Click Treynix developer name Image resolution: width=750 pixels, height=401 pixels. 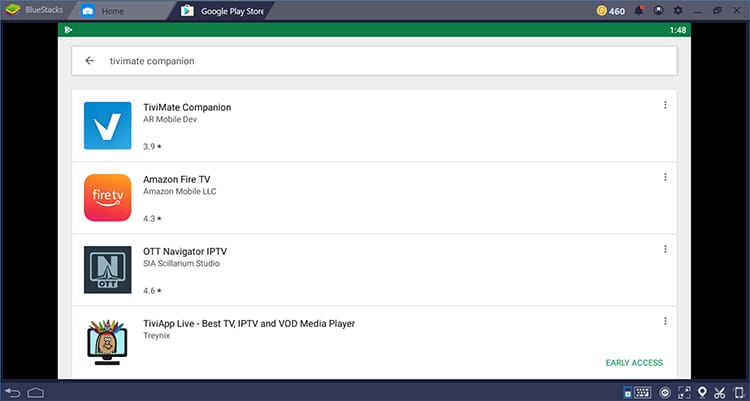click(156, 335)
